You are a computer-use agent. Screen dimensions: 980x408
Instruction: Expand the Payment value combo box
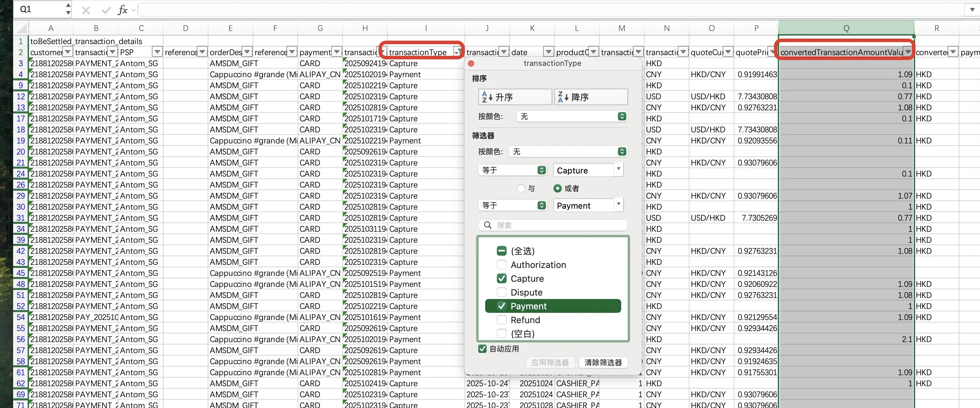click(x=619, y=205)
